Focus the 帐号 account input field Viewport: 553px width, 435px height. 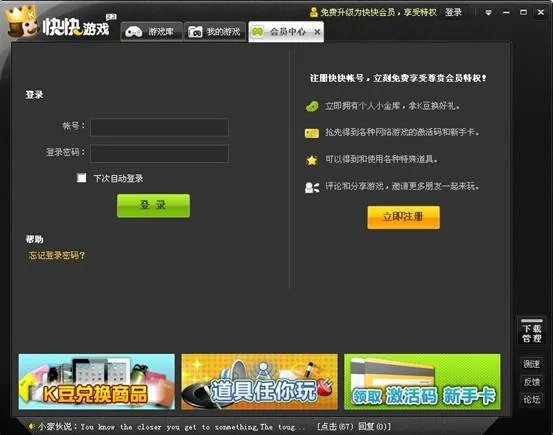pos(159,127)
